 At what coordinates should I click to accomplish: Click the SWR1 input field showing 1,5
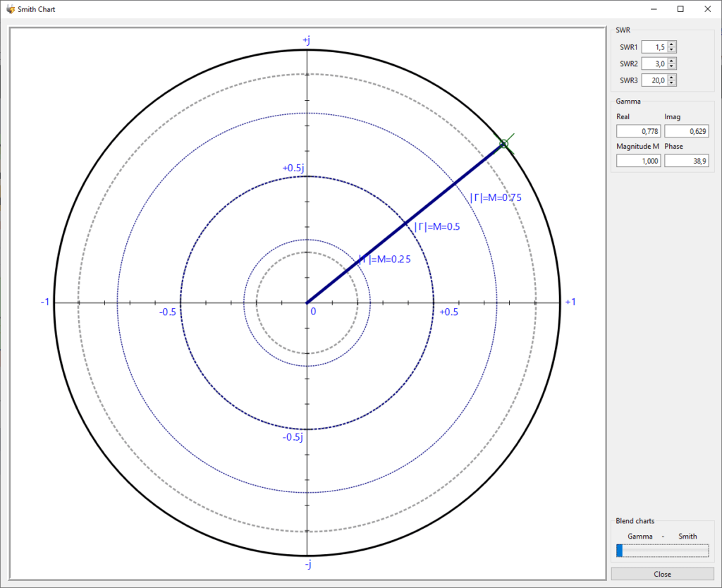click(x=654, y=47)
